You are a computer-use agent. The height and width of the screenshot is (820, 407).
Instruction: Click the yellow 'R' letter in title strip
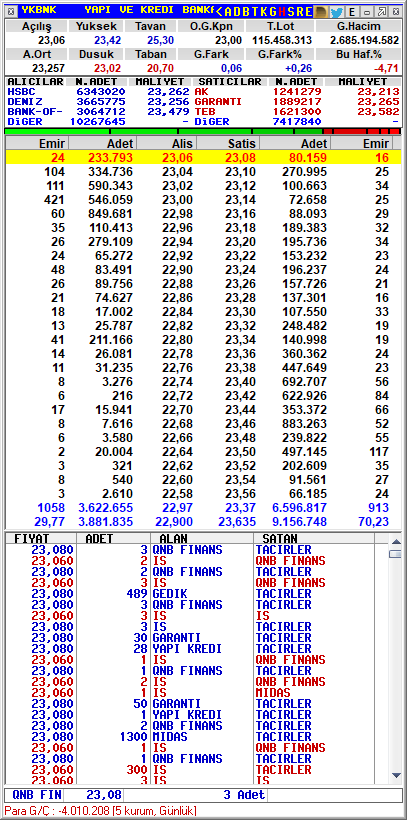[x=300, y=12]
